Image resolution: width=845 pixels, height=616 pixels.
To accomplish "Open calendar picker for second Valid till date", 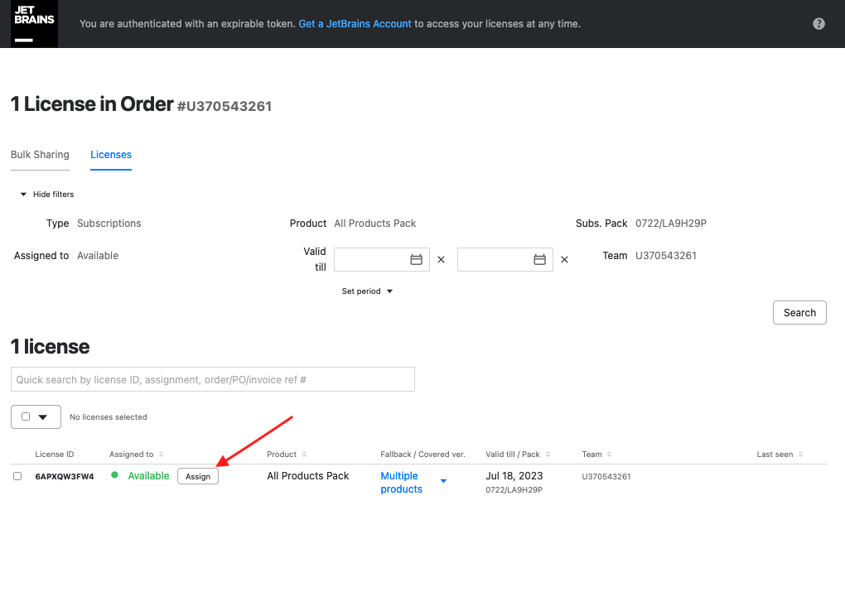I will point(539,260).
